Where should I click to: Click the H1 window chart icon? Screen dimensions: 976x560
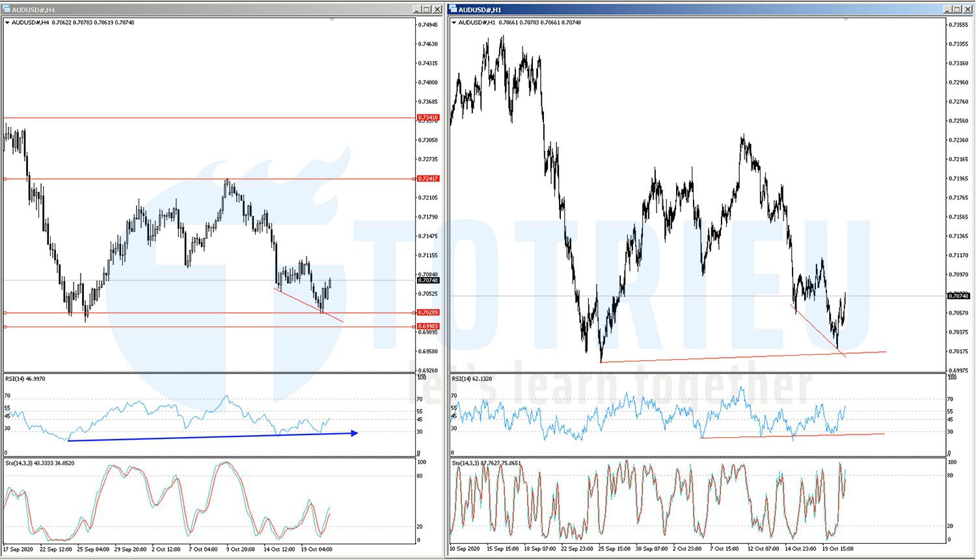click(x=454, y=10)
